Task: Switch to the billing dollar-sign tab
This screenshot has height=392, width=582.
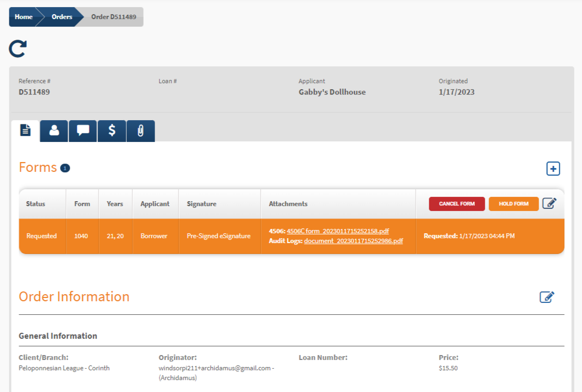Action: (112, 130)
